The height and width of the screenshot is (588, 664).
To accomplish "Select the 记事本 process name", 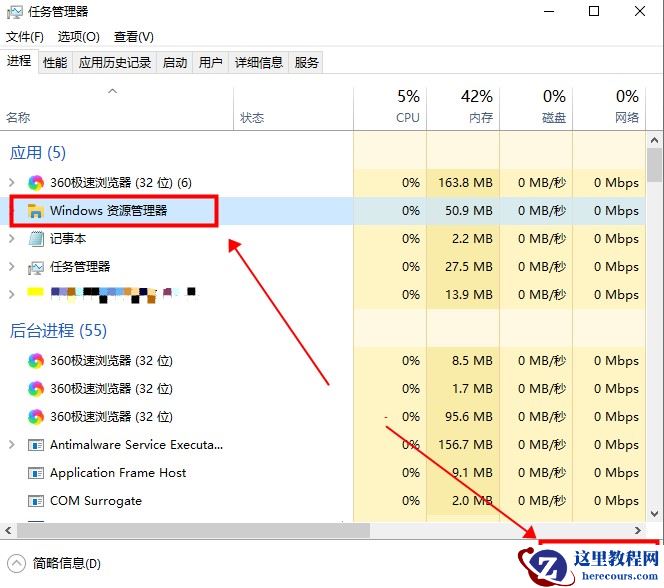I will (68, 239).
